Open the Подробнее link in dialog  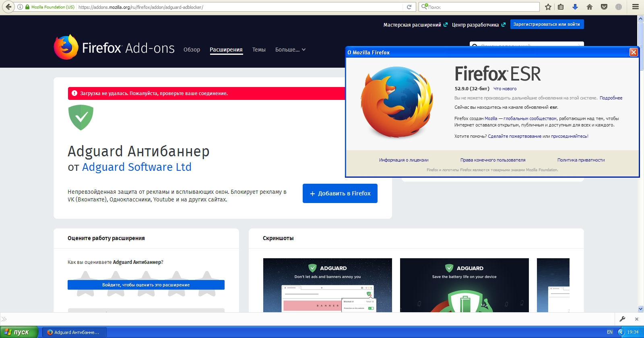pyautogui.click(x=611, y=98)
